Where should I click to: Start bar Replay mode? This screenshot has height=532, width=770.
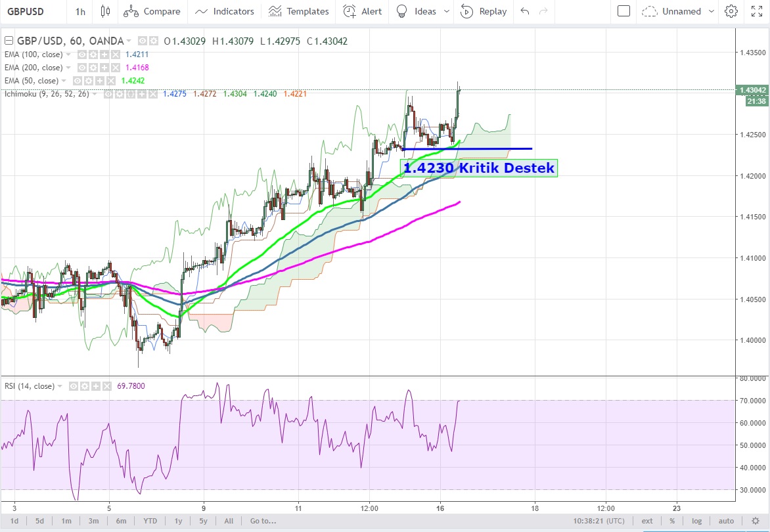(484, 11)
